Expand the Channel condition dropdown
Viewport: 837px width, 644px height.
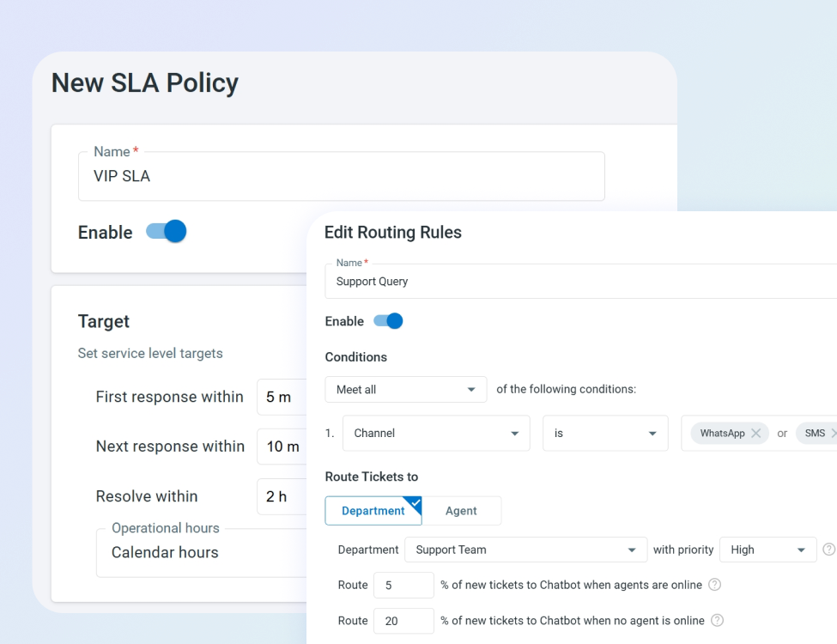pos(435,434)
